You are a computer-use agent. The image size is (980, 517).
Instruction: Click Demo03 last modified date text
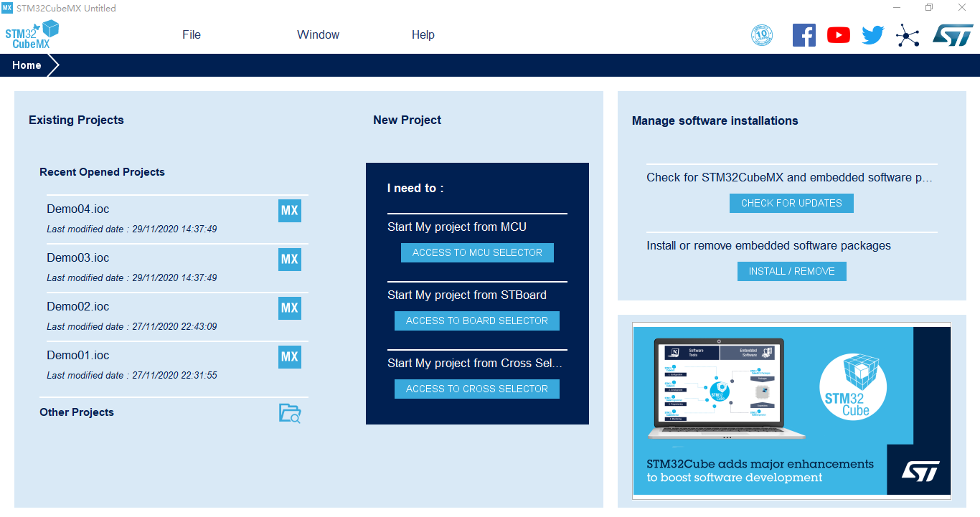(132, 278)
